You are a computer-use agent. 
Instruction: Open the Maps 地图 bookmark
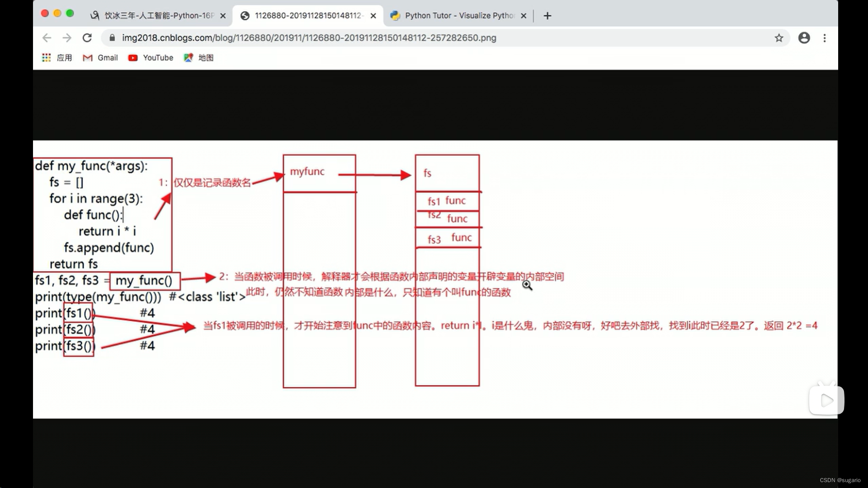pos(198,58)
